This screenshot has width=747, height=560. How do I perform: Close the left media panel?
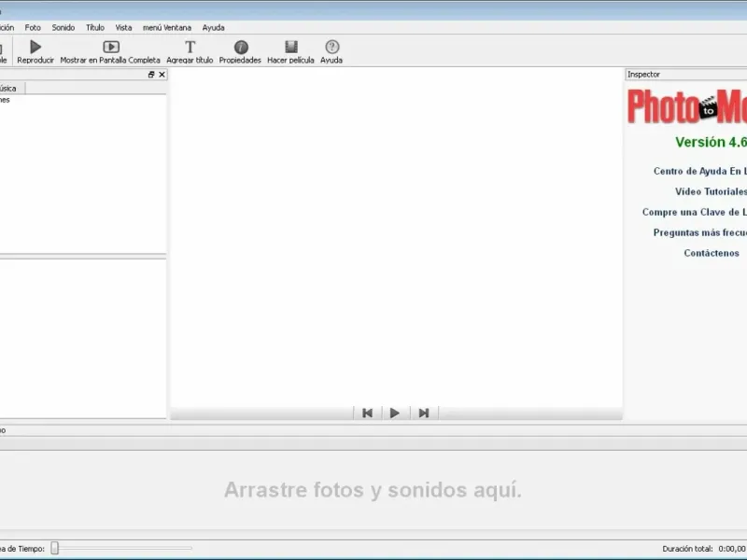[x=162, y=75]
